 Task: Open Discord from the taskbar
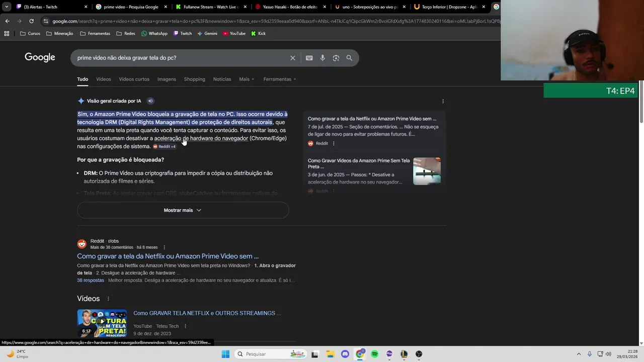click(345, 354)
